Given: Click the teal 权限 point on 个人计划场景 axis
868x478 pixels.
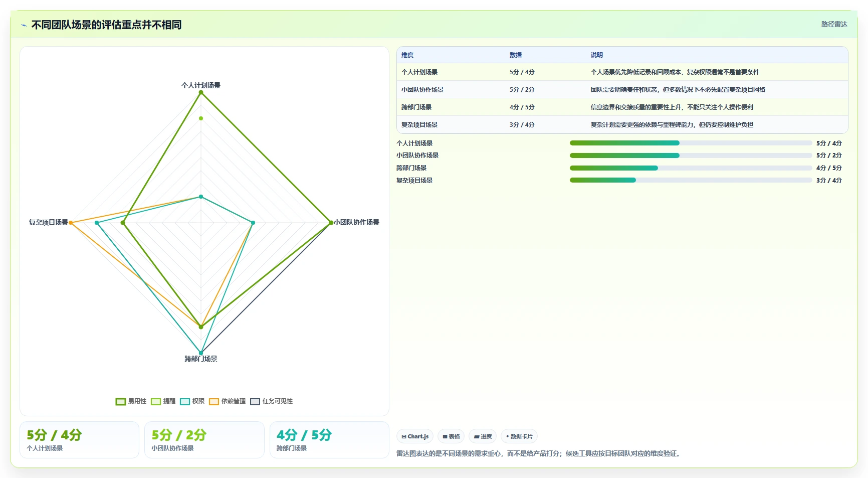Looking at the screenshot, I should [201, 197].
